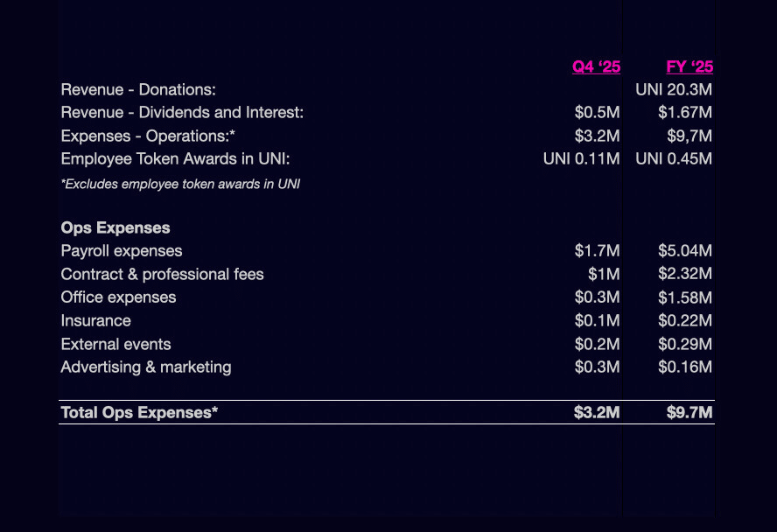Click the $1.67M dividends FY value
The image size is (777, 532).
pyautogui.click(x=685, y=112)
